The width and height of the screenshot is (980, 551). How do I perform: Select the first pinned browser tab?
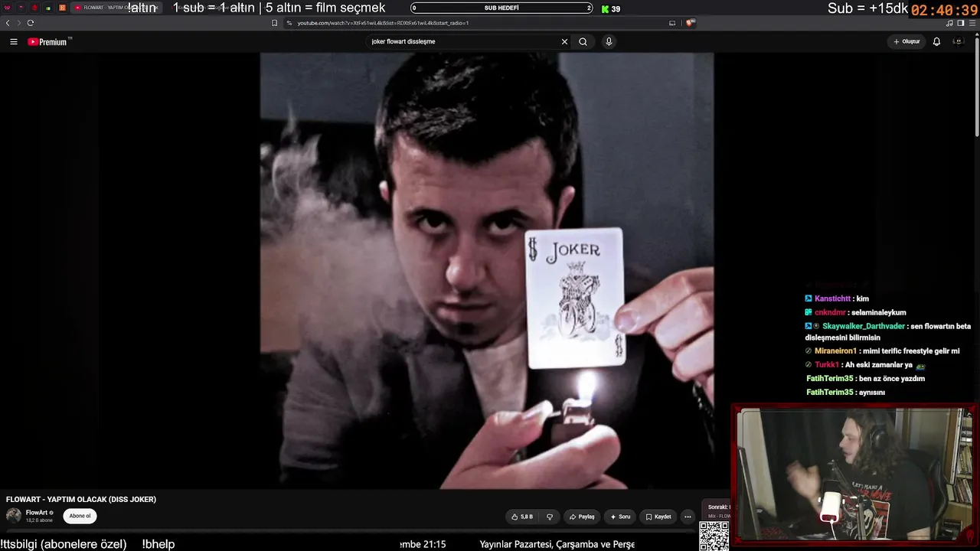[x=7, y=8]
